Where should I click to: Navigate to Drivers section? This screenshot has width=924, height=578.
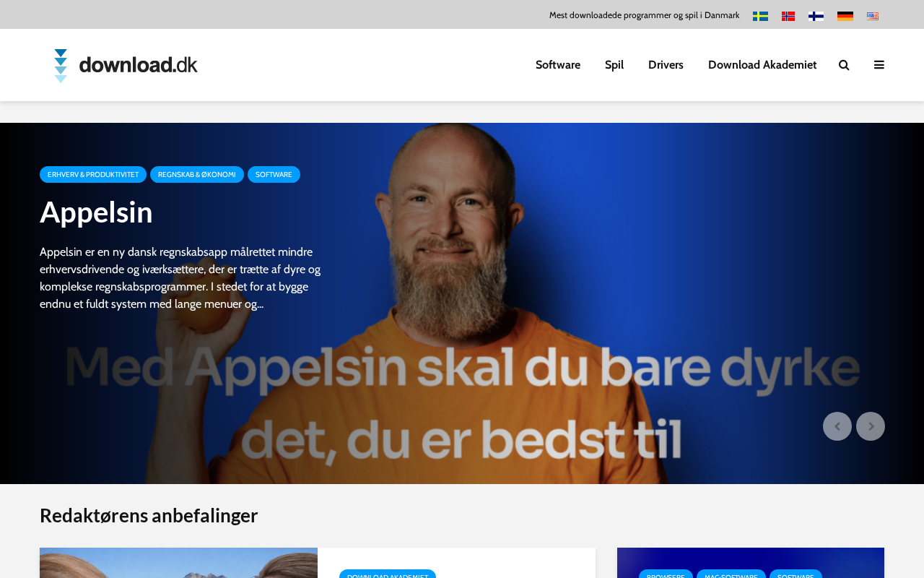(666, 65)
